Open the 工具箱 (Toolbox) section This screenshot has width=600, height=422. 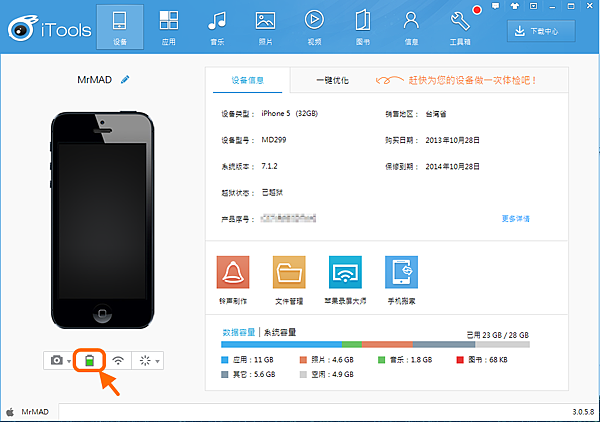point(460,27)
